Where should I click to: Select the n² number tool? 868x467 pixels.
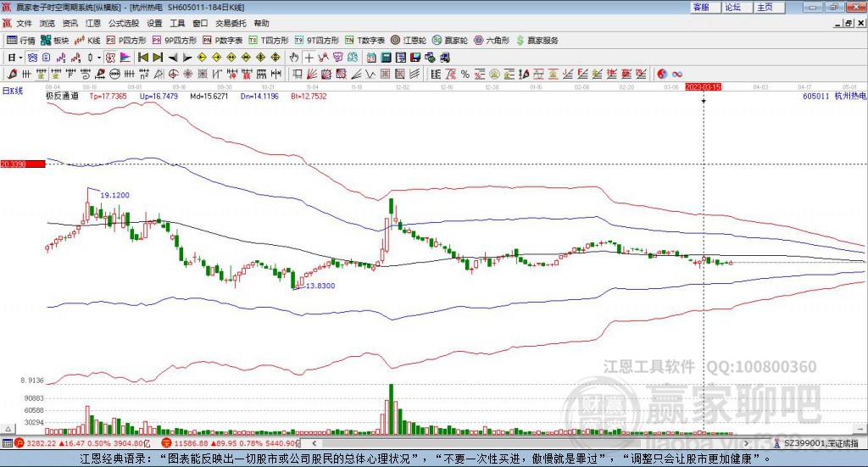[x=144, y=74]
